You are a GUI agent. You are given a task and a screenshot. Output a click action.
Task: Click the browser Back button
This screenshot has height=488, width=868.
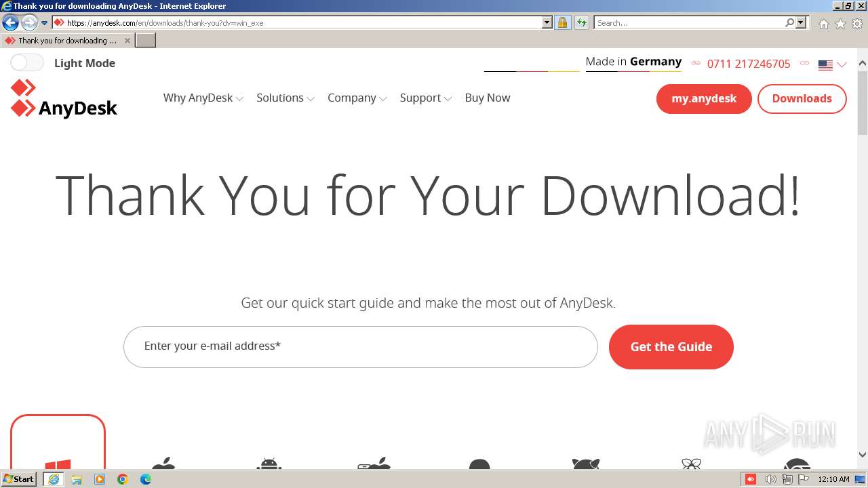[x=10, y=22]
